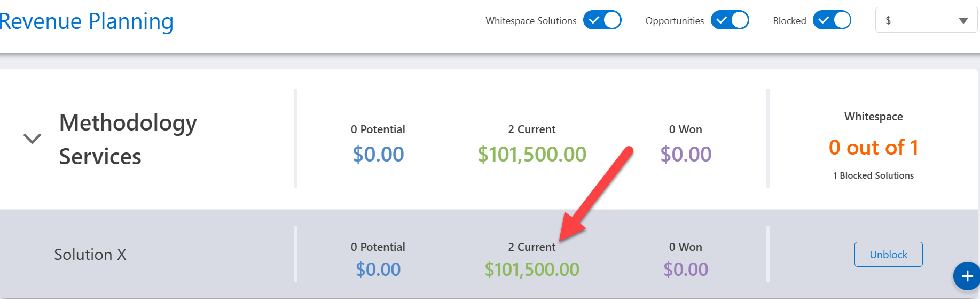Click the Unblock button

(x=888, y=255)
